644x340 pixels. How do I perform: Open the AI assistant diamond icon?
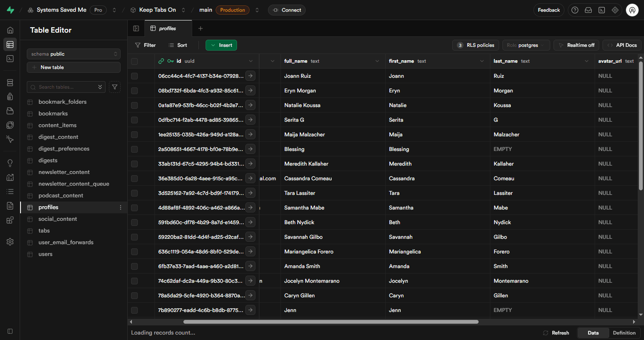click(x=615, y=10)
